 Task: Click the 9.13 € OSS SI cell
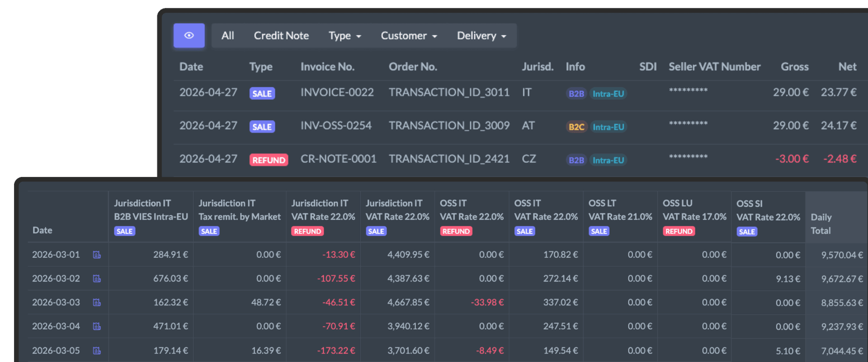click(788, 279)
